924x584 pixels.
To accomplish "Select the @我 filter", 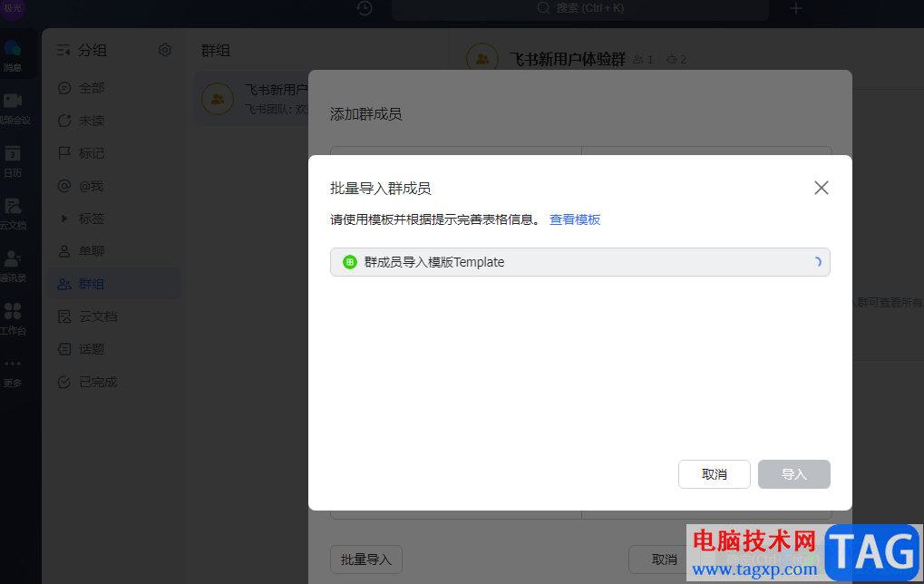I will coord(113,186).
